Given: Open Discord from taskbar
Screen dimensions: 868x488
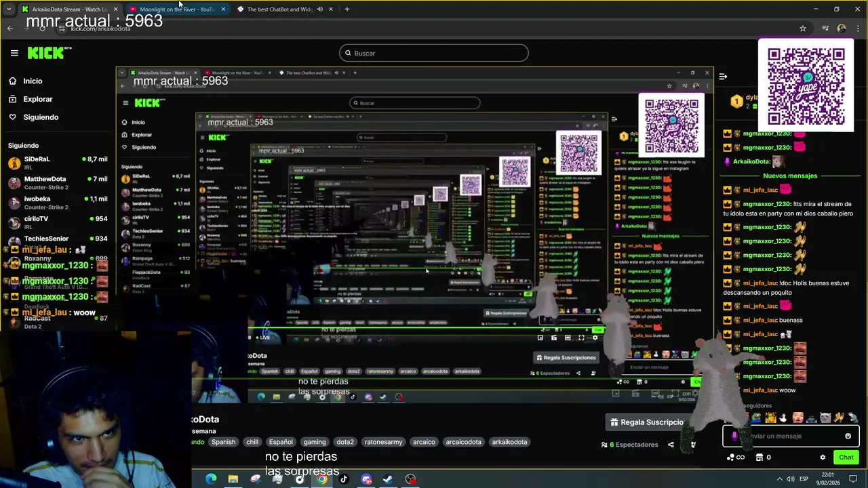Looking at the screenshot, I should tap(366, 479).
